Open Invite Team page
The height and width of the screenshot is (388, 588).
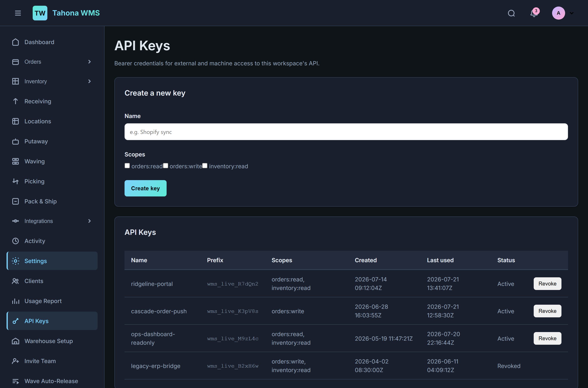click(52, 361)
